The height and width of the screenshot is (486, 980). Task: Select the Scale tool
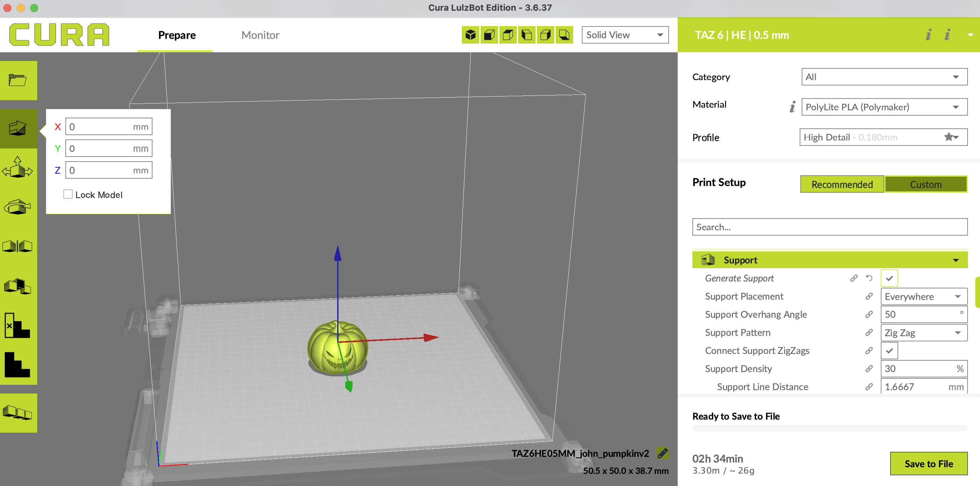(18, 171)
